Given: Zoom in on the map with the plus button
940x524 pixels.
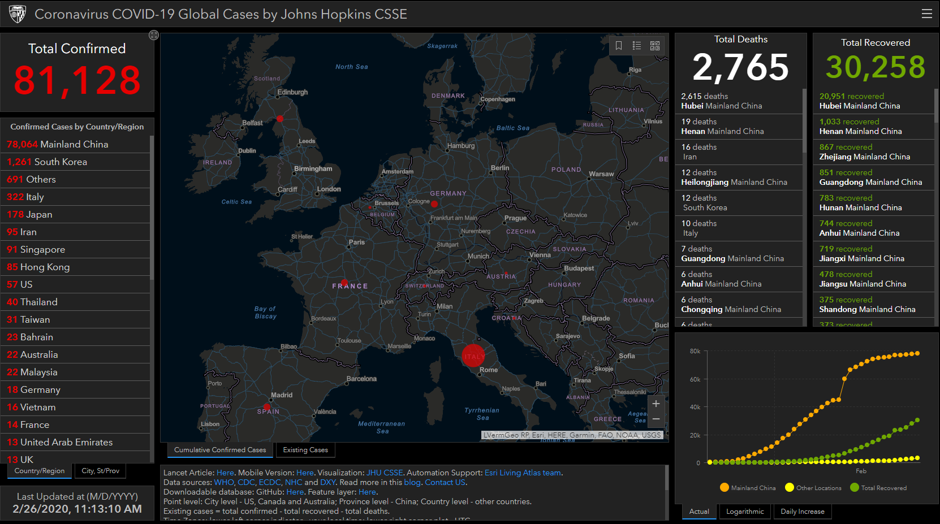Looking at the screenshot, I should tap(656, 403).
